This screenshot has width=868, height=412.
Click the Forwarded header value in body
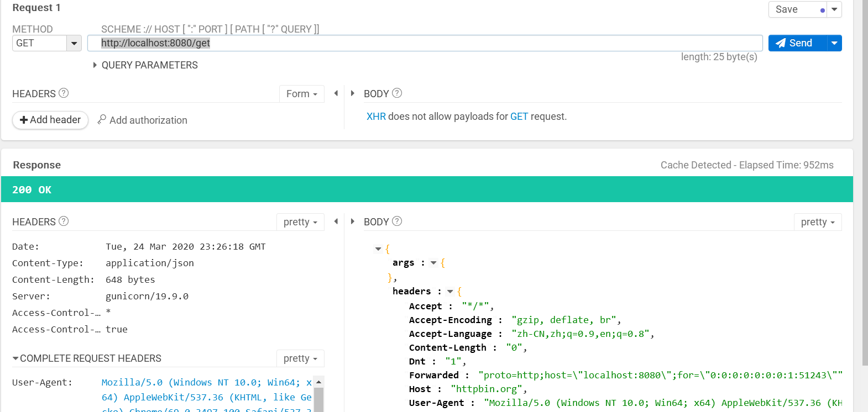coord(660,376)
